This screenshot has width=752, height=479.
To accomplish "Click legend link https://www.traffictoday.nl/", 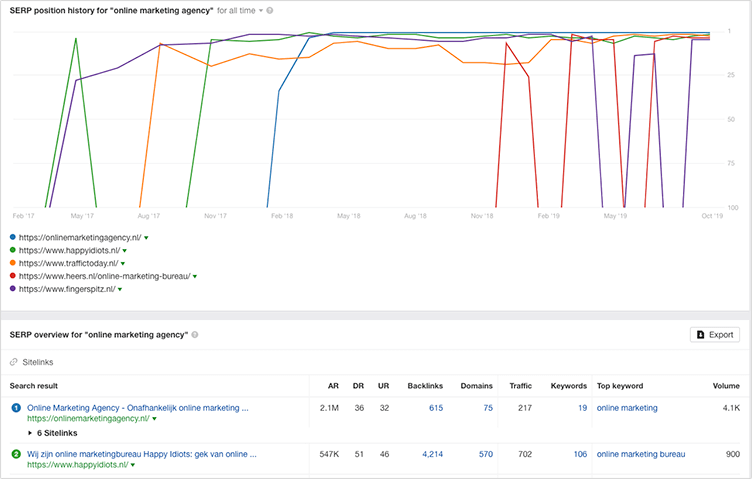I will click(x=69, y=263).
